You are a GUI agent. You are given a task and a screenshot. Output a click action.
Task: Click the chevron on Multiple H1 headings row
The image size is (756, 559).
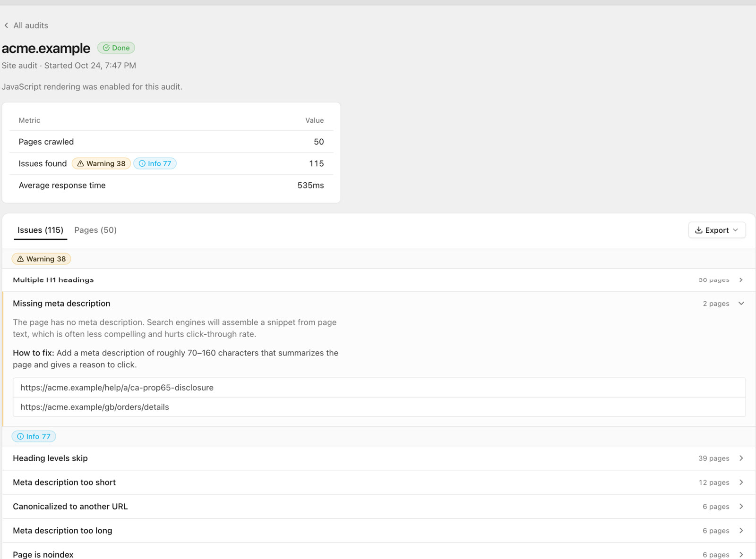[x=741, y=280]
